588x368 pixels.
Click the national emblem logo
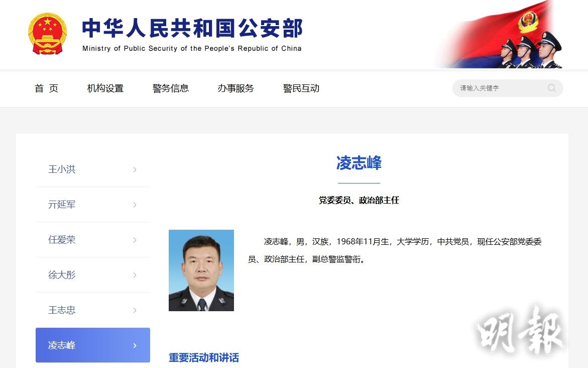click(x=48, y=34)
